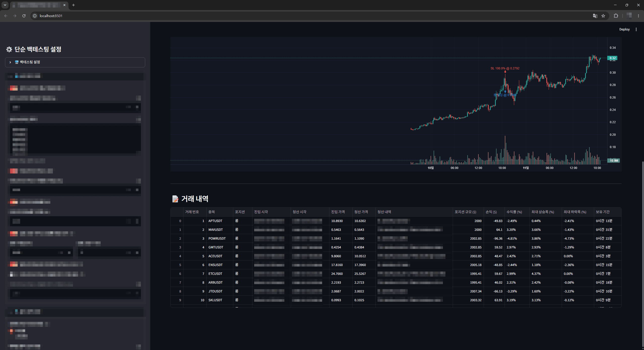Sort by the 진입 시각 column header
The image size is (644, 350).
[x=271, y=212]
